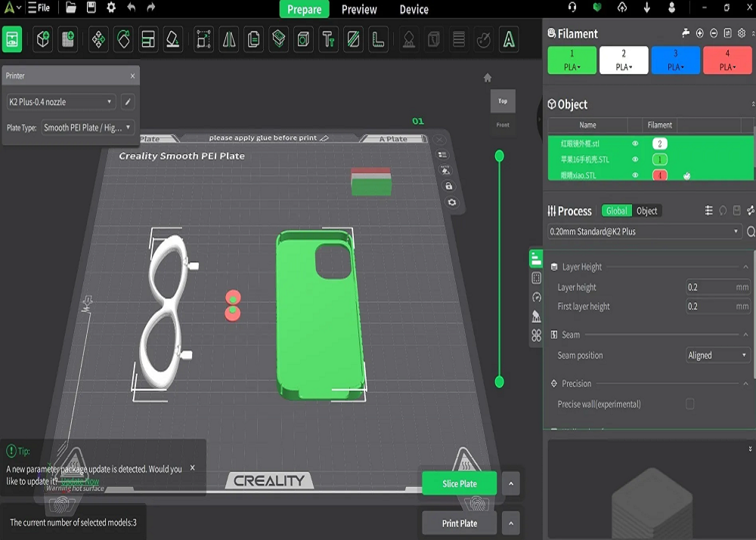Viewport: 756px width, 540px height.
Task: Activate the Lay Flat tool
Action: coord(172,39)
